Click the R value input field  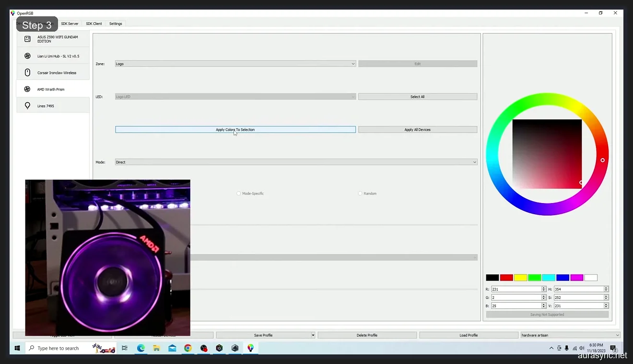click(x=516, y=289)
